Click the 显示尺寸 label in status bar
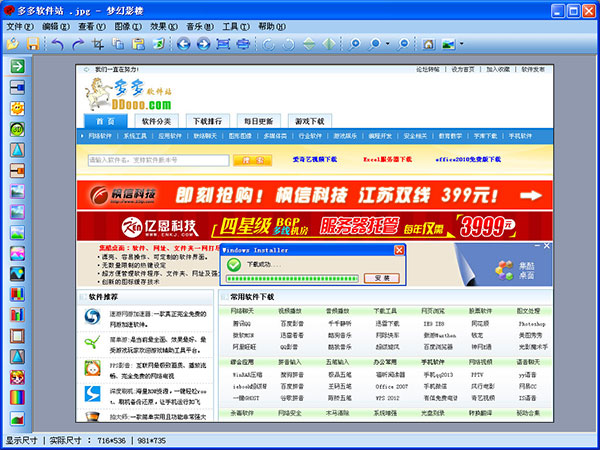 click(x=21, y=440)
